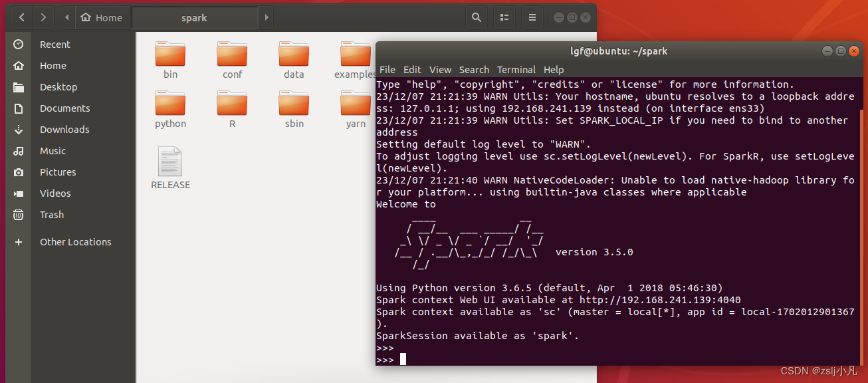Viewport: 868px width, 383px height.
Task: Click the 'Welcome to' line in terminal
Action: pyautogui.click(x=406, y=204)
